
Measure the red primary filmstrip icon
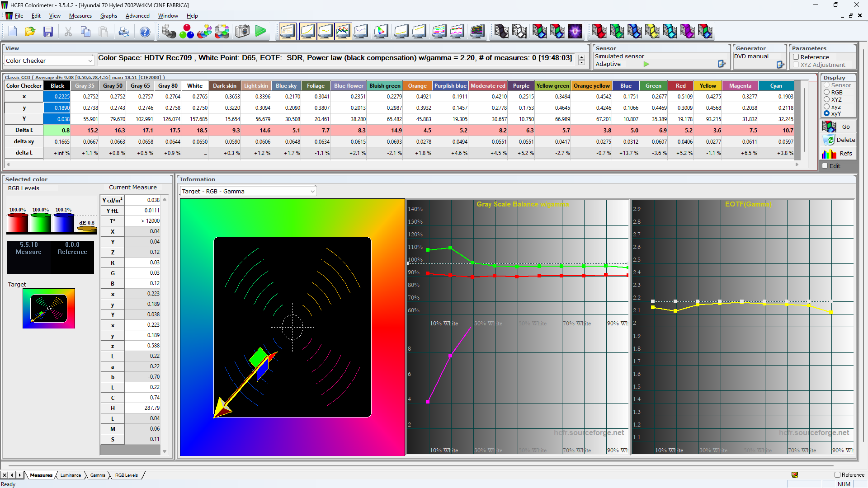click(600, 31)
